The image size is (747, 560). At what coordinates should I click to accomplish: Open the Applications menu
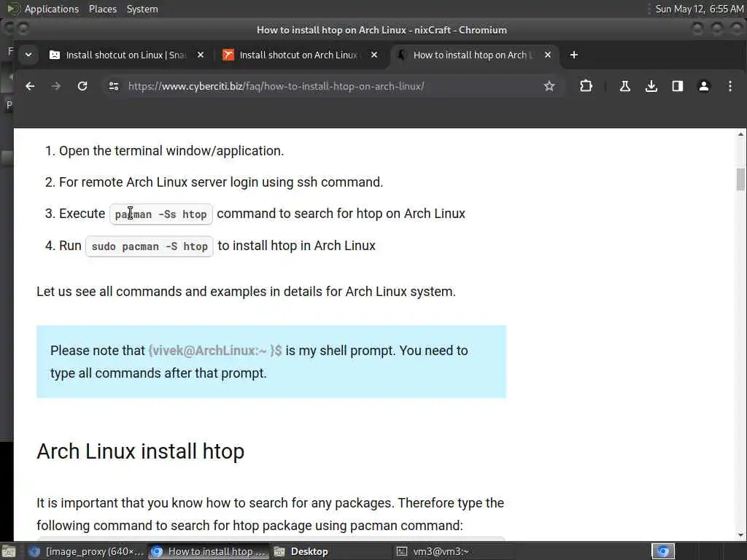coord(52,9)
